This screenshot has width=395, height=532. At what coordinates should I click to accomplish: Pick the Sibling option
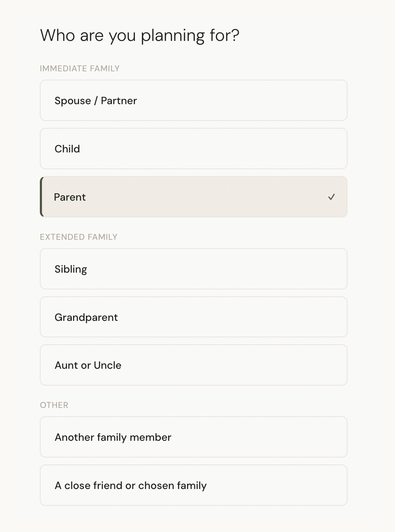(x=193, y=269)
